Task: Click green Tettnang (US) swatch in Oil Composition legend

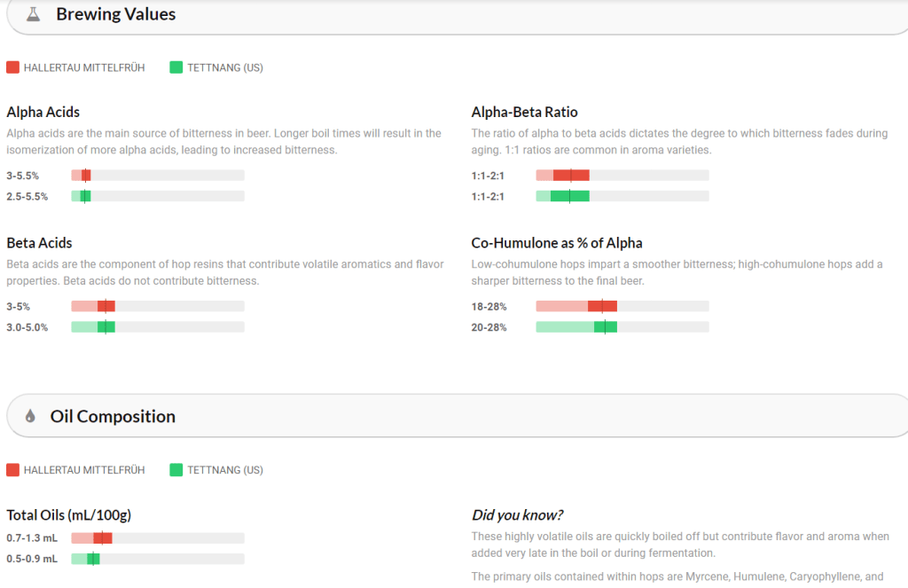Action: click(176, 470)
